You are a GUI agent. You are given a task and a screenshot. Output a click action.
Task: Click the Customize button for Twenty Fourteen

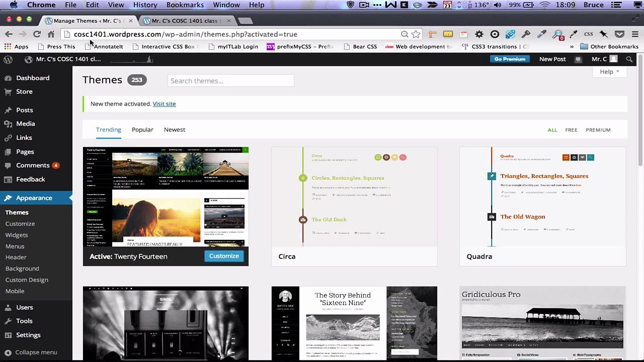(x=224, y=256)
